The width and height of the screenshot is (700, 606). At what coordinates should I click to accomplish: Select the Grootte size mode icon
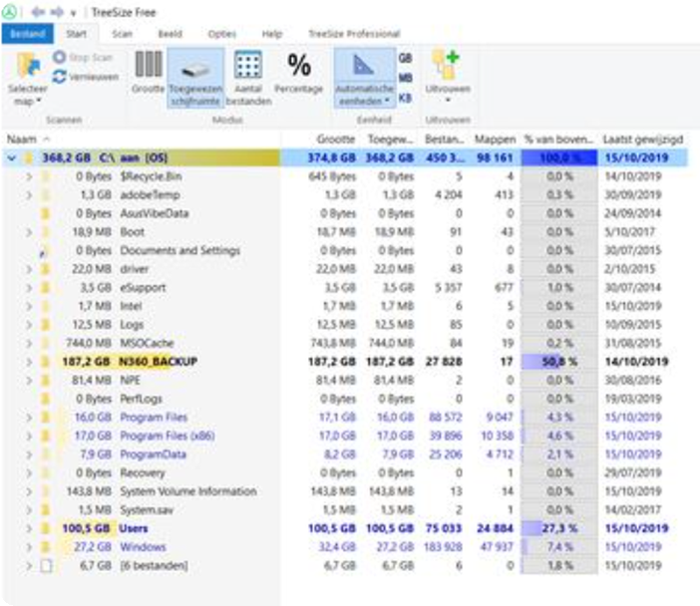tap(148, 66)
